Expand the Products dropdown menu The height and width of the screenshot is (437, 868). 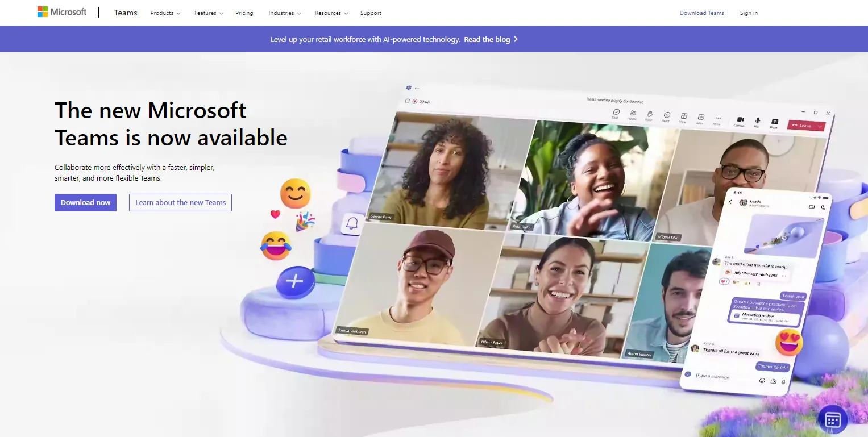pyautogui.click(x=165, y=13)
